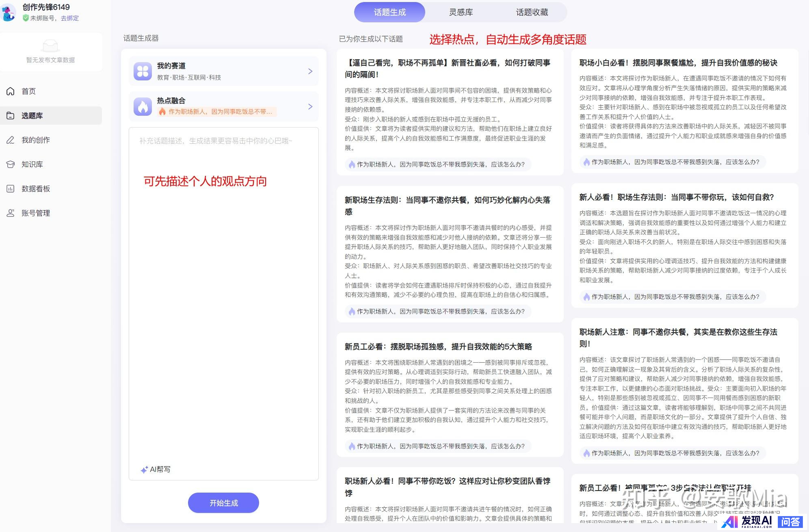Click the home icon in sidebar
The width and height of the screenshot is (809, 532).
click(11, 91)
